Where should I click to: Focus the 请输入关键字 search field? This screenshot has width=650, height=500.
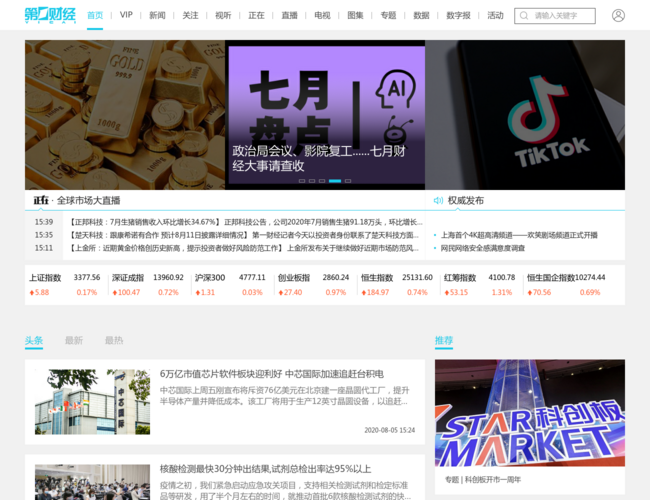555,16
